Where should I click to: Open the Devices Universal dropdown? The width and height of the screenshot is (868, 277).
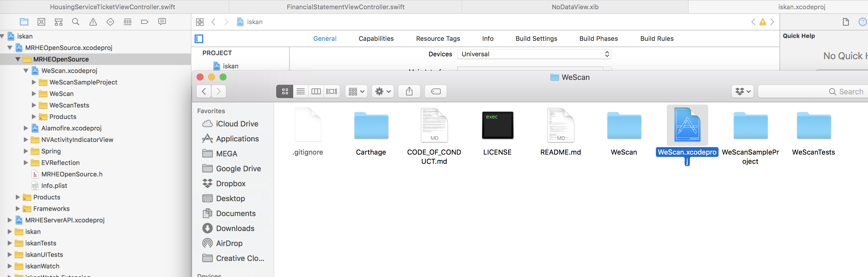(x=534, y=54)
